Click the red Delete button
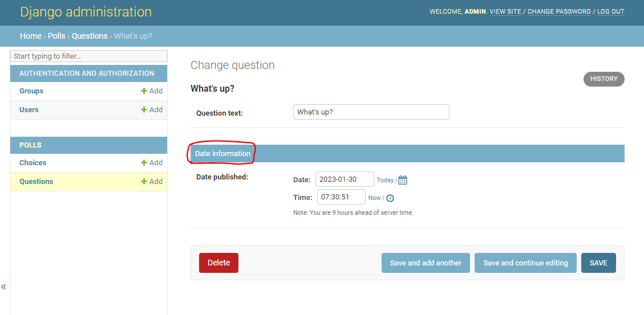The image size is (644, 315). coord(218,263)
